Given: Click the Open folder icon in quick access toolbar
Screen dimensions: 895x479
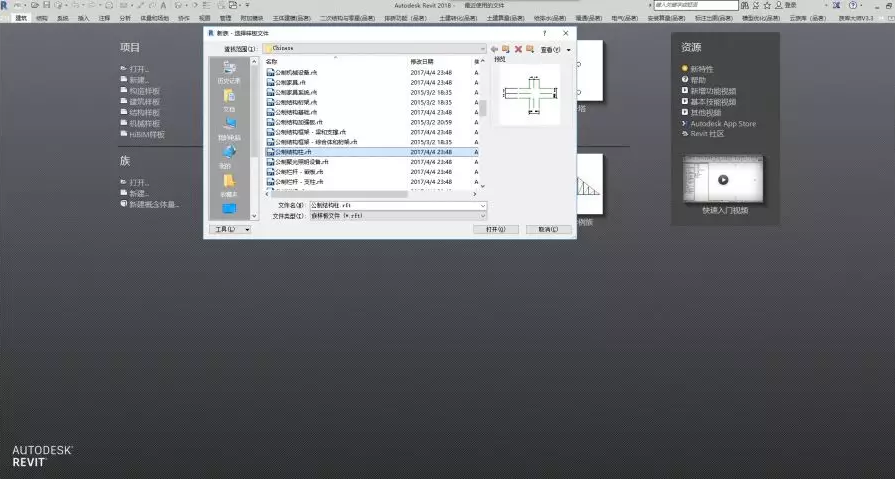Looking at the screenshot, I should [x=35, y=5].
